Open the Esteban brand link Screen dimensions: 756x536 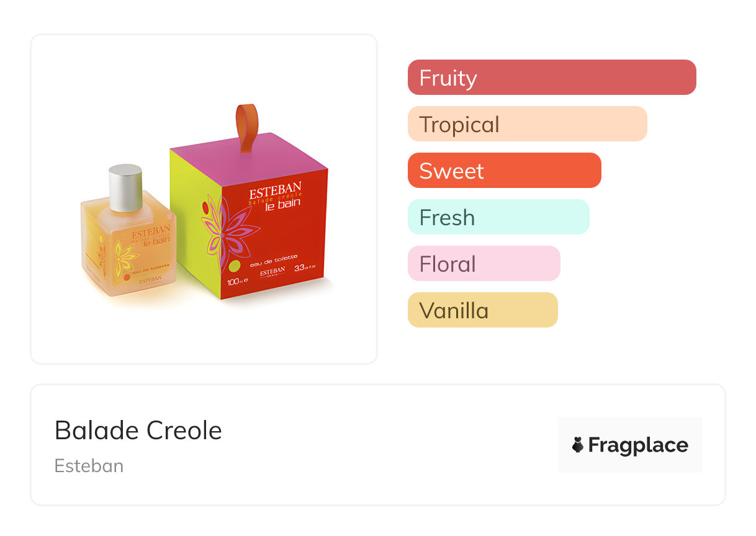[89, 465]
